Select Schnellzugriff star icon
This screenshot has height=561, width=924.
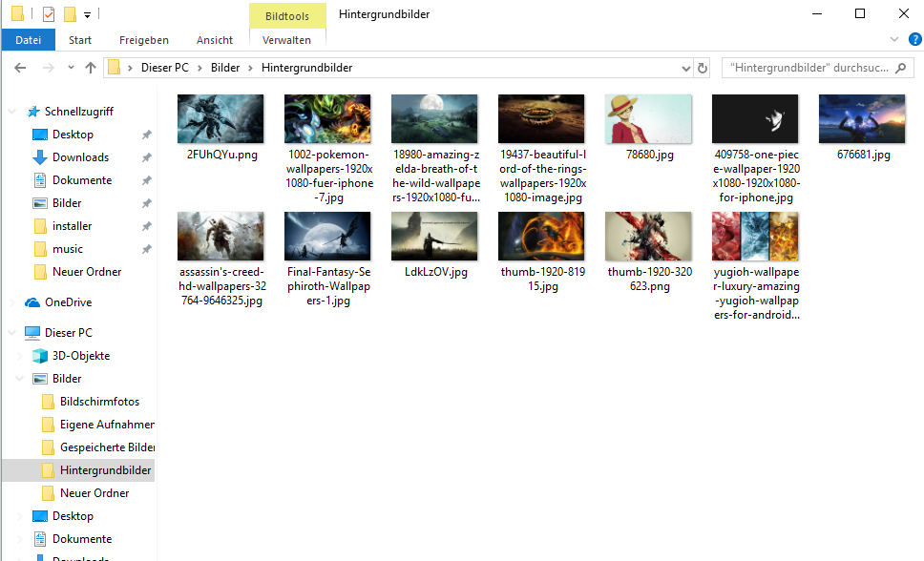tap(33, 112)
